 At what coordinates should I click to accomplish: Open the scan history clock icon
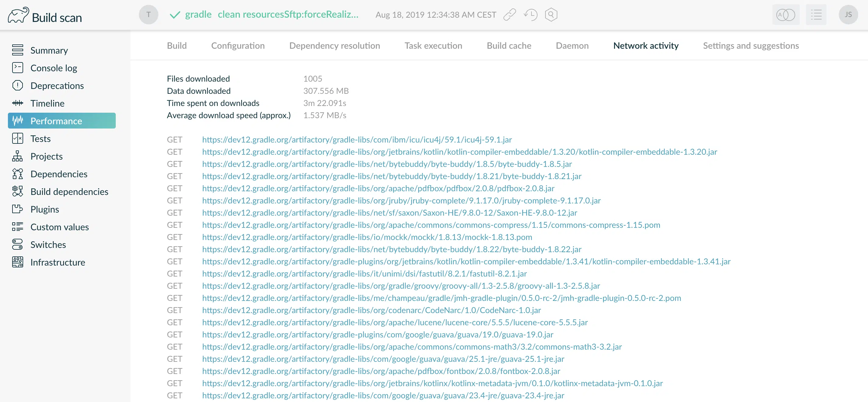pyautogui.click(x=530, y=15)
